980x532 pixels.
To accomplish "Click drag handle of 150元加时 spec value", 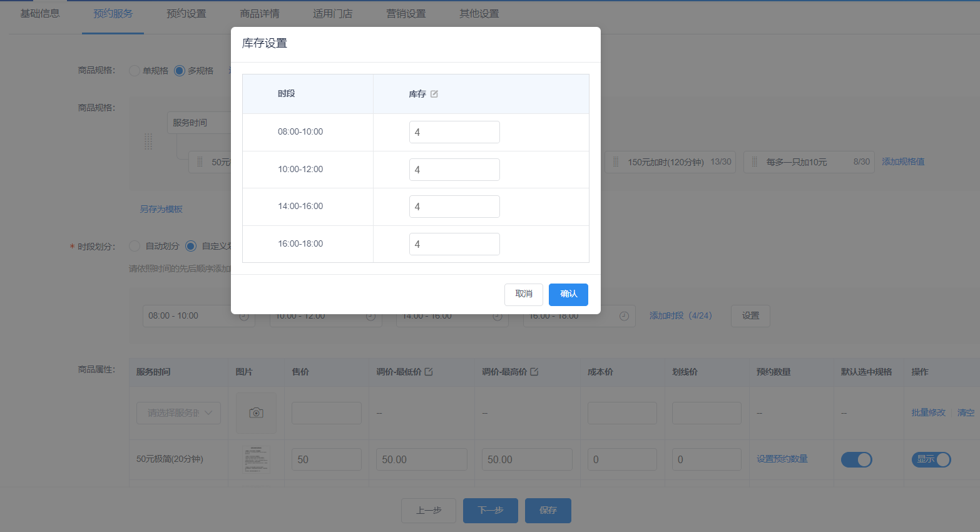I will (x=616, y=162).
